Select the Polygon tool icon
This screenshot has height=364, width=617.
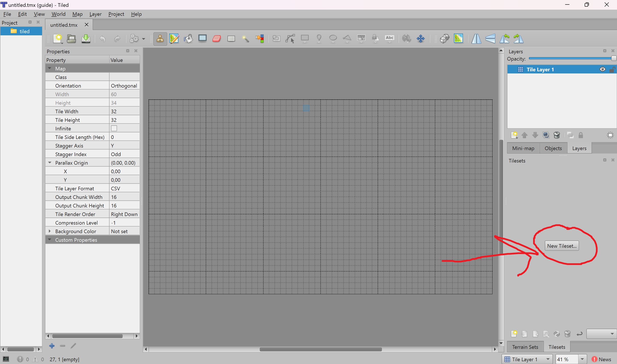click(x=347, y=38)
